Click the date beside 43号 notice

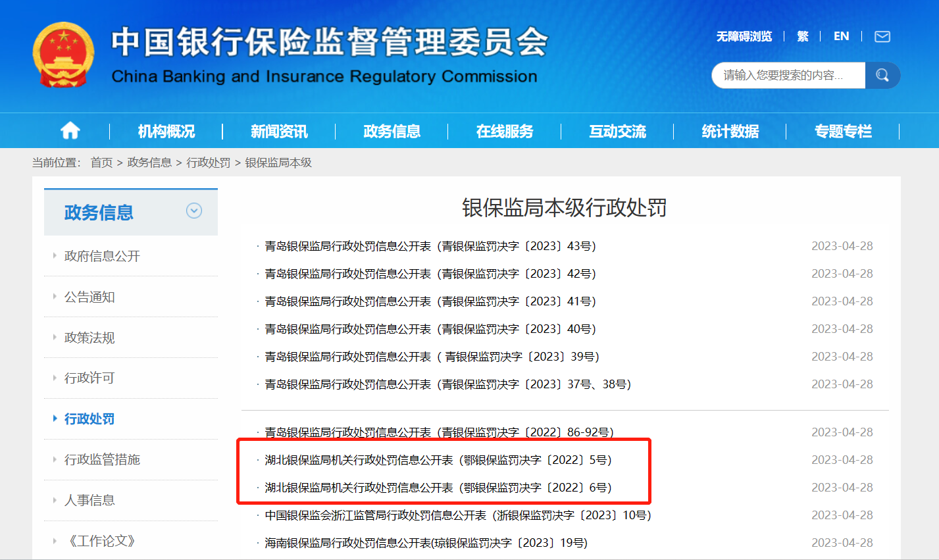coord(842,246)
